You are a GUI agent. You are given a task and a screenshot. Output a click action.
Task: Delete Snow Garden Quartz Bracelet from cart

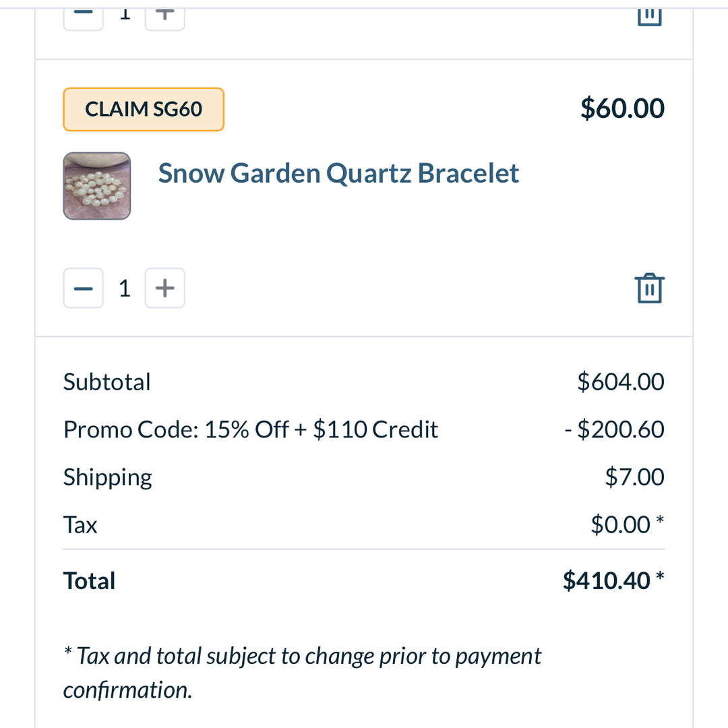649,289
